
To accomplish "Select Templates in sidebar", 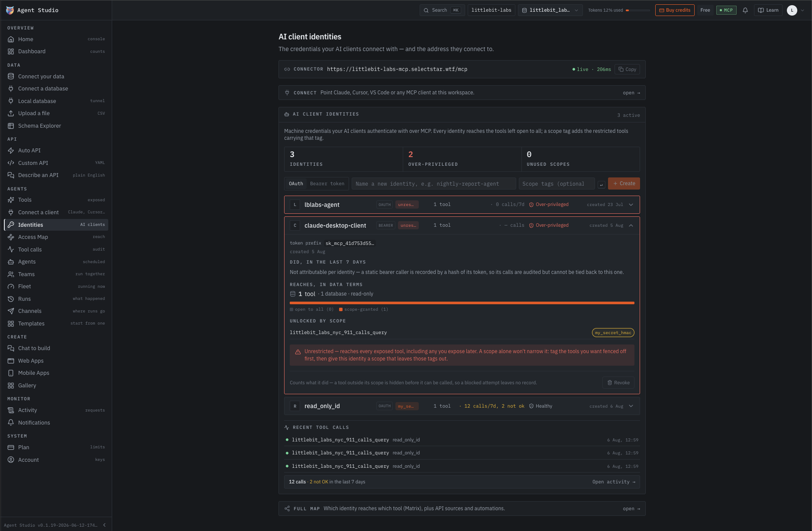I will pyautogui.click(x=56, y=324).
